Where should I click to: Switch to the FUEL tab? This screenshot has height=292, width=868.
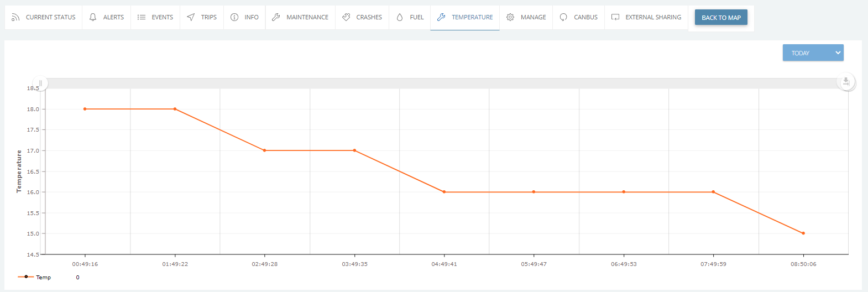point(410,17)
